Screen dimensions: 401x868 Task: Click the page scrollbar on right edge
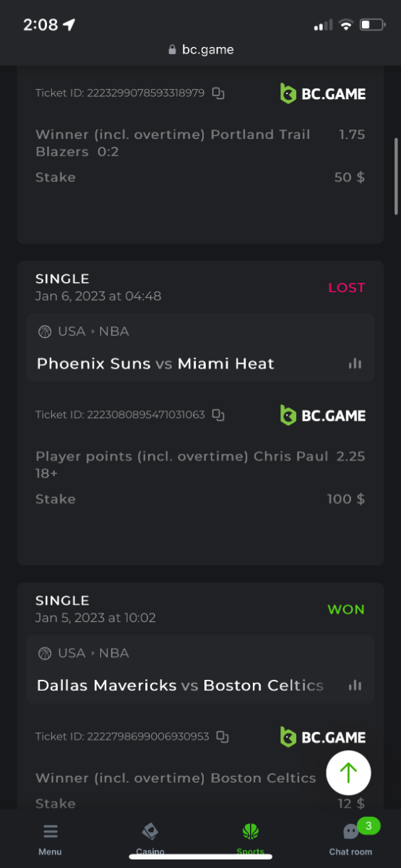397,176
